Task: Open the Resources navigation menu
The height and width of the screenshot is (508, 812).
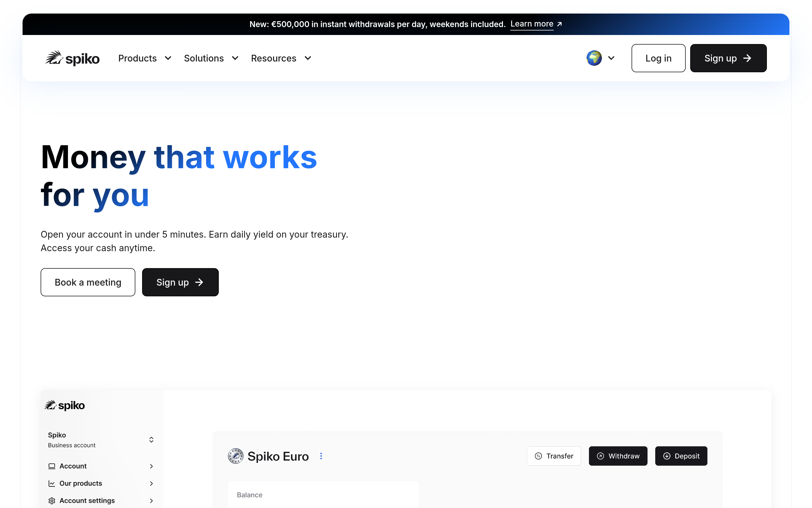Action: [281, 58]
